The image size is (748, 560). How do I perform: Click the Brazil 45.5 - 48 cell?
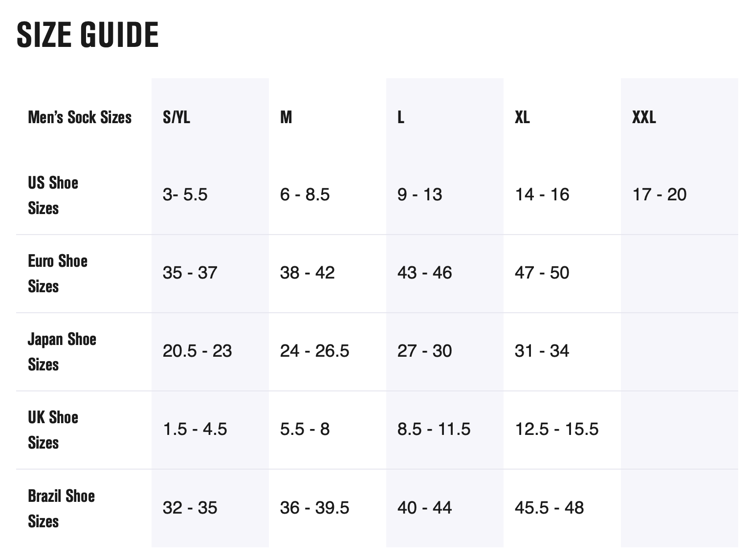point(549,508)
